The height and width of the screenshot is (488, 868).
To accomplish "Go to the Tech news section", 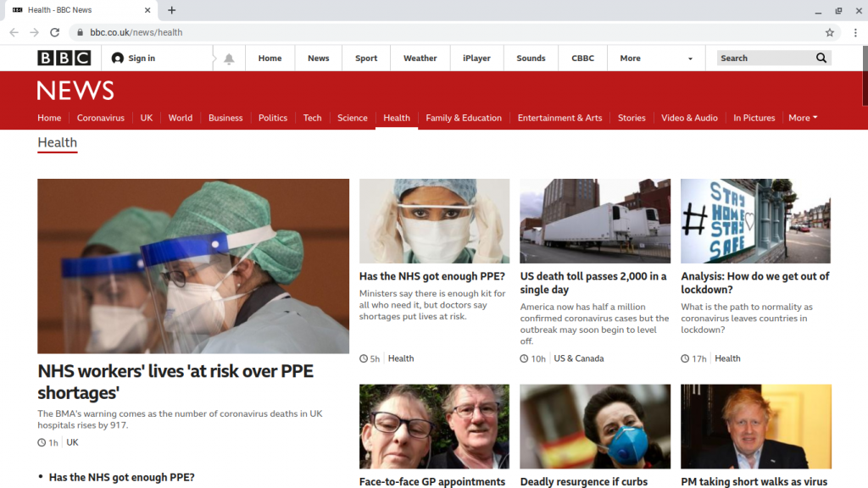I will [312, 118].
